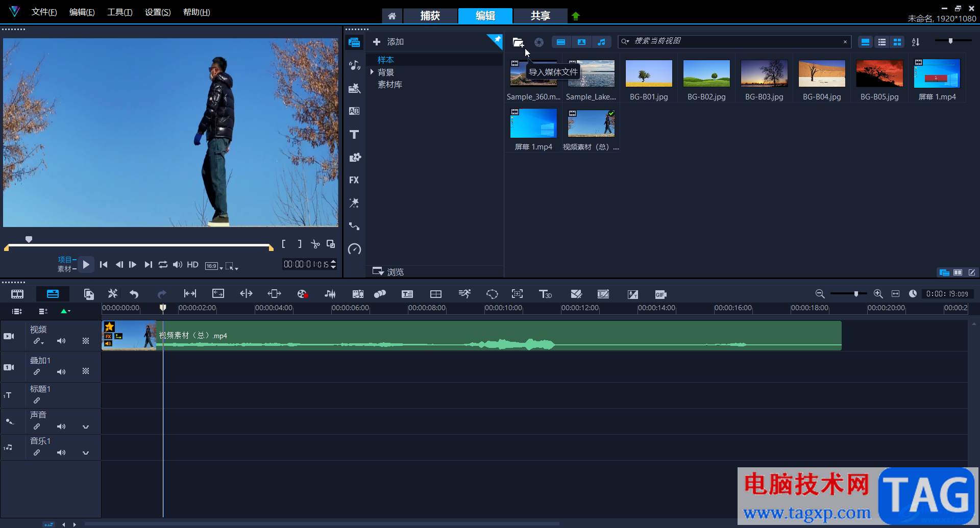
Task: Click the fit project in timeline icon
Action: 895,294
